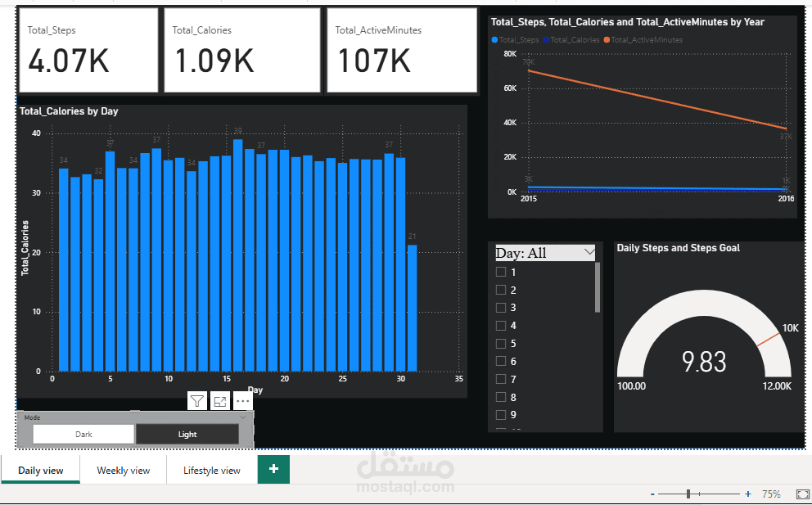This screenshot has height=505, width=812.
Task: Open the More options ellipsis menu
Action: tap(242, 400)
